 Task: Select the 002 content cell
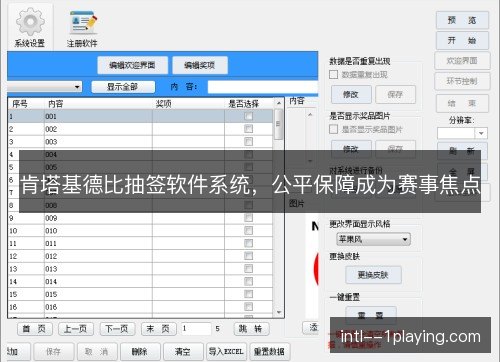(x=98, y=129)
